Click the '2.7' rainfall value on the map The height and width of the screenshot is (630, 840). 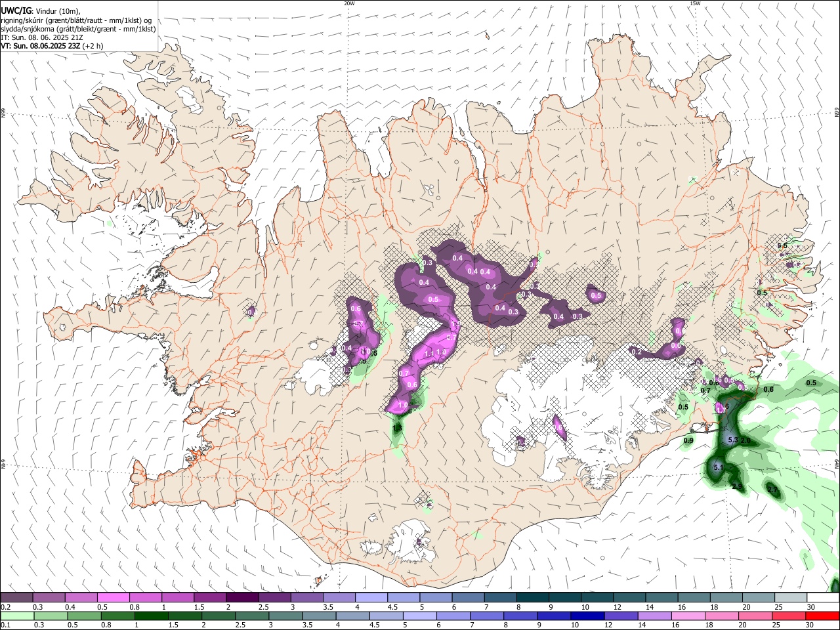(772, 490)
